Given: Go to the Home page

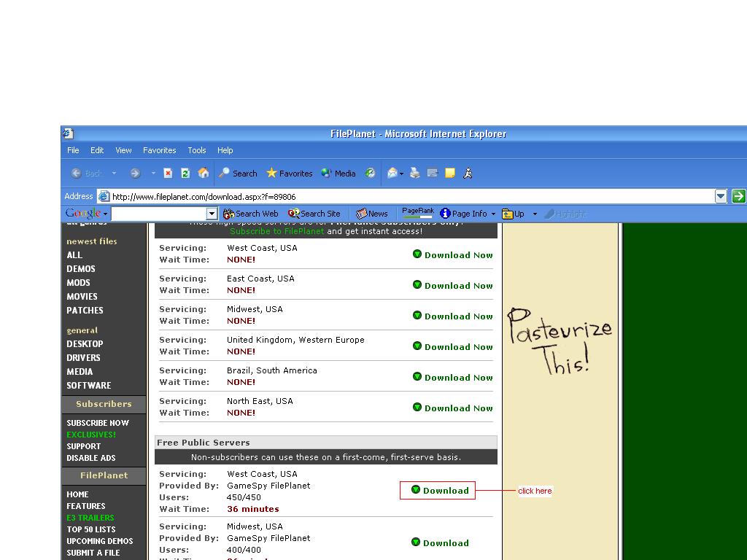Looking at the screenshot, I should click(204, 174).
